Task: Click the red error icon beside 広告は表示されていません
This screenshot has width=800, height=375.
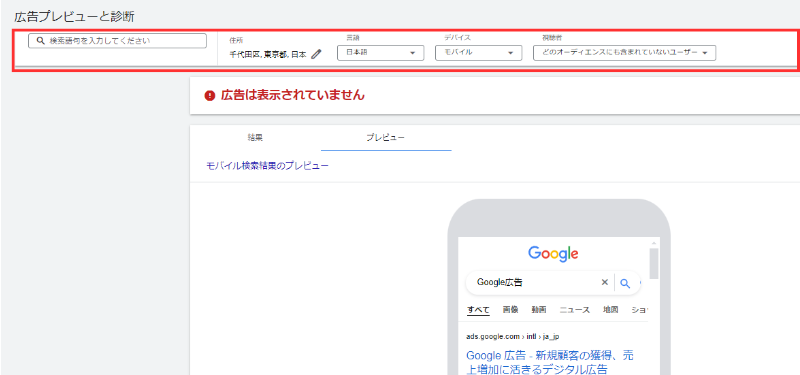Action: pyautogui.click(x=210, y=95)
